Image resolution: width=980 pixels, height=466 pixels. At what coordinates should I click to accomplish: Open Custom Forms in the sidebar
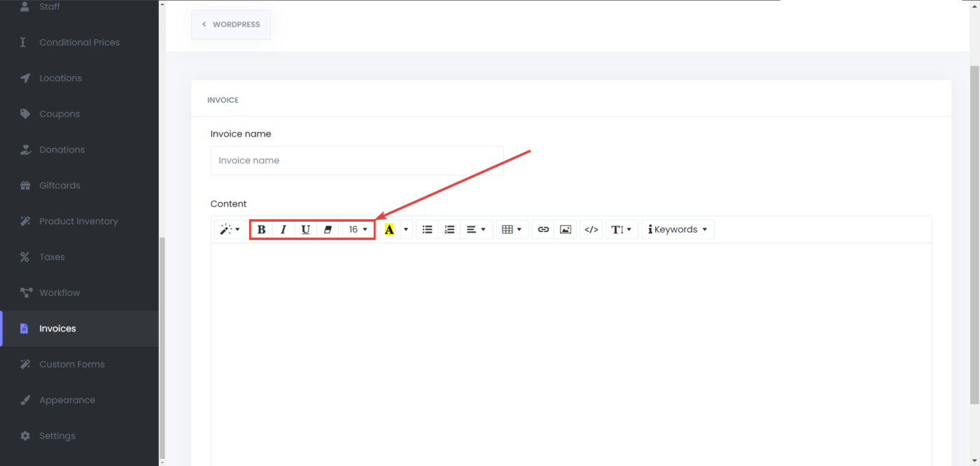(x=71, y=364)
